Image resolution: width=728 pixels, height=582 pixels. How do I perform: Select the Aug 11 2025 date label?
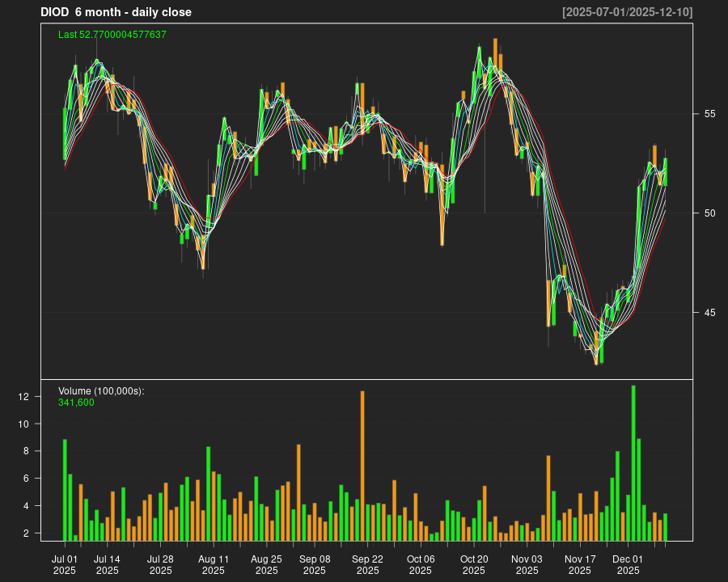coord(213,564)
